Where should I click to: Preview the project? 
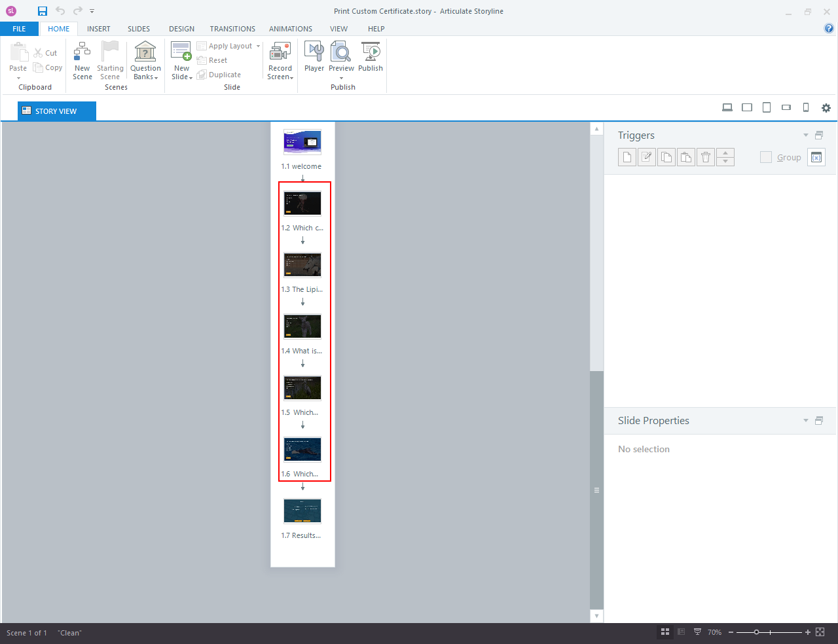[x=341, y=58]
